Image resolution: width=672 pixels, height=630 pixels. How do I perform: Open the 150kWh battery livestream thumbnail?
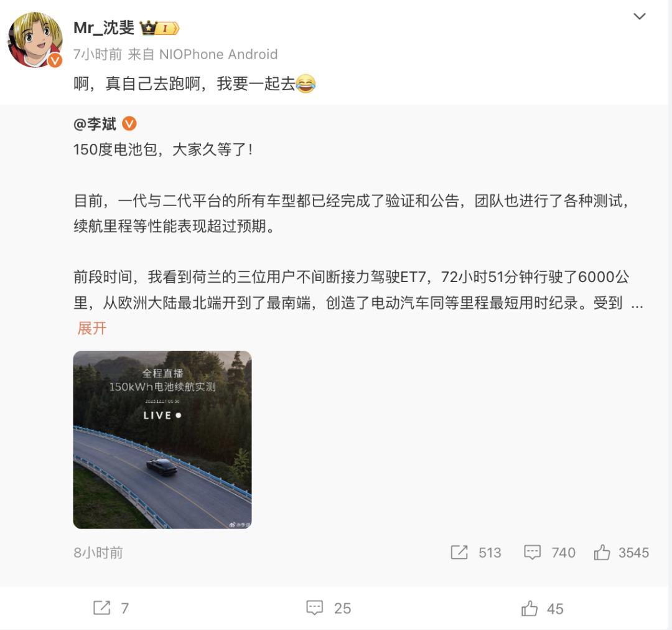click(x=162, y=440)
